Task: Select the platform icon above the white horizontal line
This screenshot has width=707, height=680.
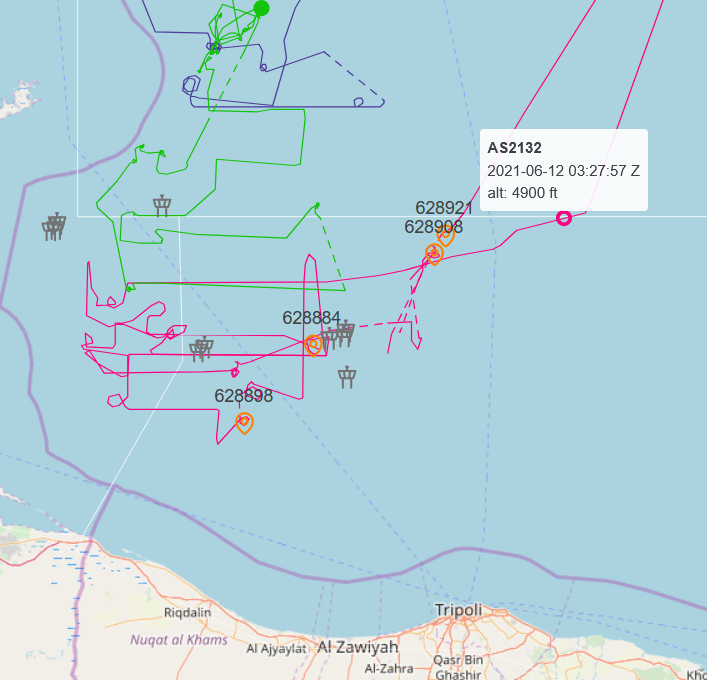Action: tap(162, 206)
